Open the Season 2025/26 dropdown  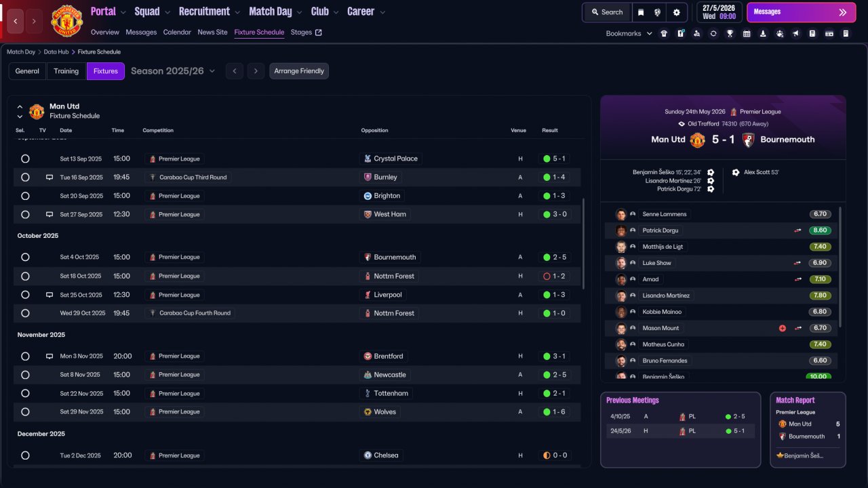pos(173,71)
